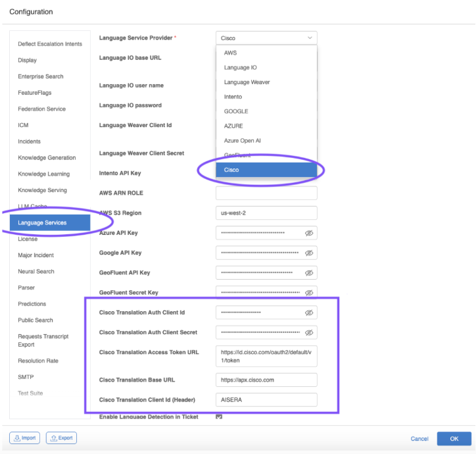Viewport: 476px width, 454px height.
Task: Open FeatureFlags section
Action: click(x=50, y=93)
